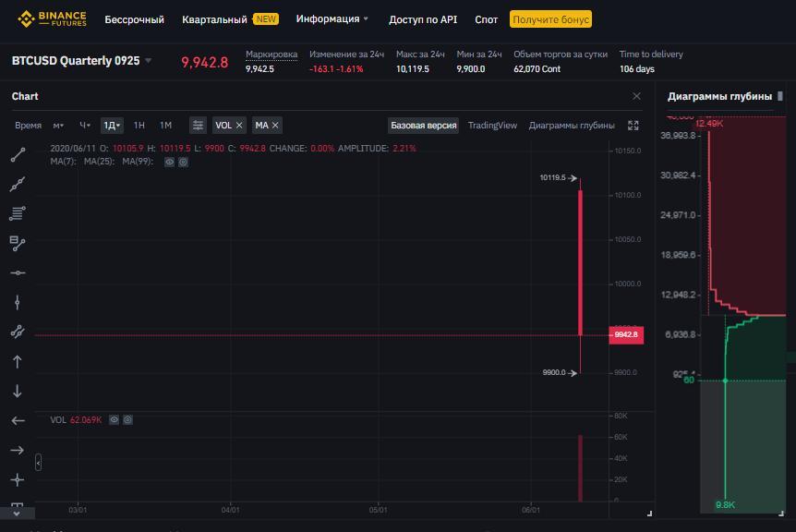Open the hours interval dropdown
This screenshot has height=532, width=796.
point(84,126)
